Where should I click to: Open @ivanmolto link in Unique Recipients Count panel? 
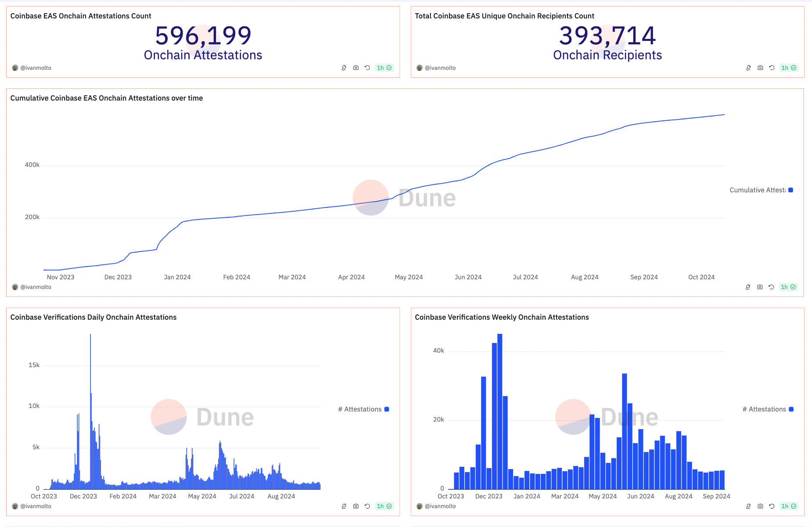[x=440, y=68]
